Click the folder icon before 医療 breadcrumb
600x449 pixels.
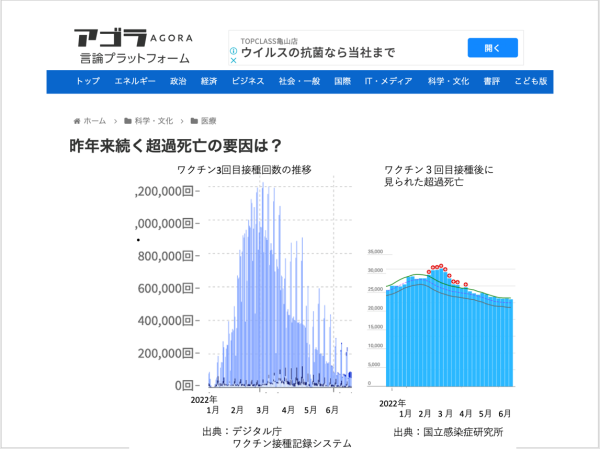(x=194, y=121)
